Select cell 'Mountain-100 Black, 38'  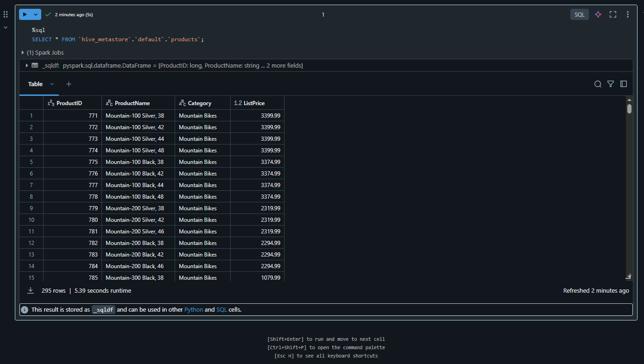click(x=138, y=162)
